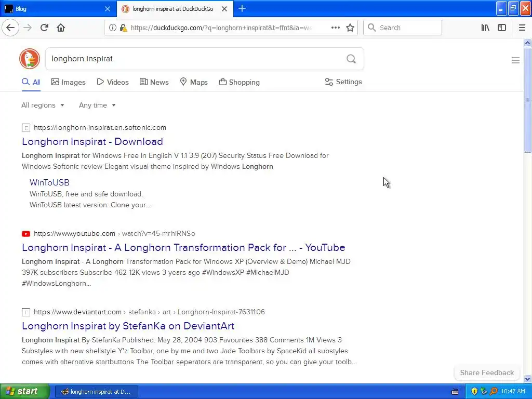532x399 pixels.
Task: Click the DuckDuckGo logo
Action: point(30,59)
